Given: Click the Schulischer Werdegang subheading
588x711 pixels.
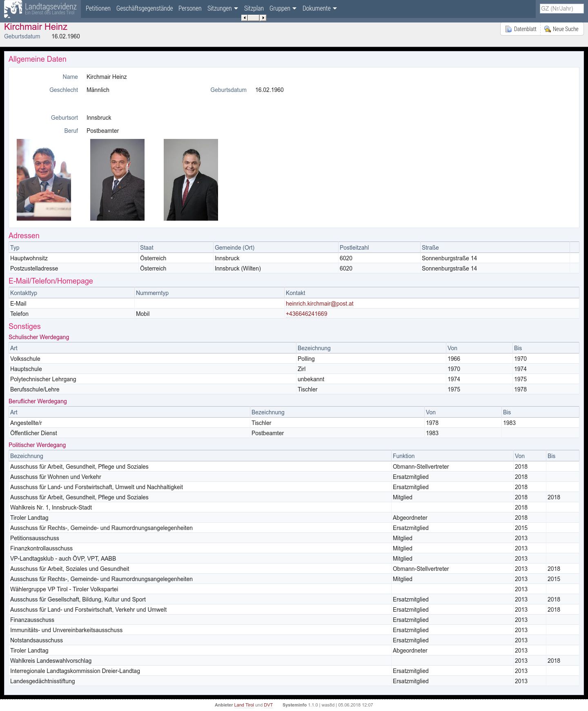Looking at the screenshot, I should tap(39, 337).
